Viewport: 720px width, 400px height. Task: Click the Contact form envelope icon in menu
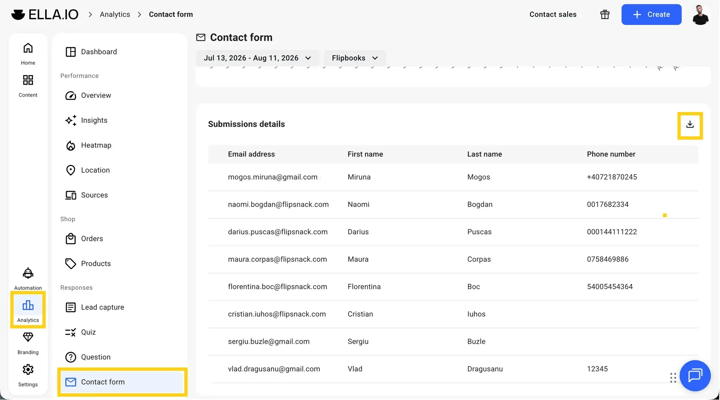70,382
